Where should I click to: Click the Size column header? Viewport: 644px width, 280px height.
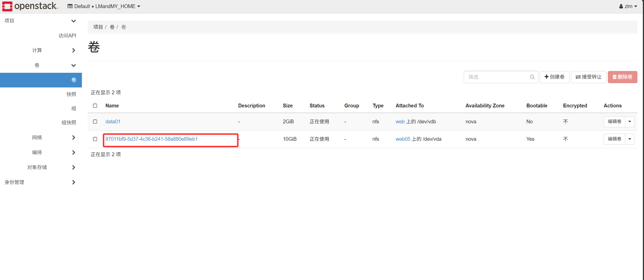[x=288, y=106]
